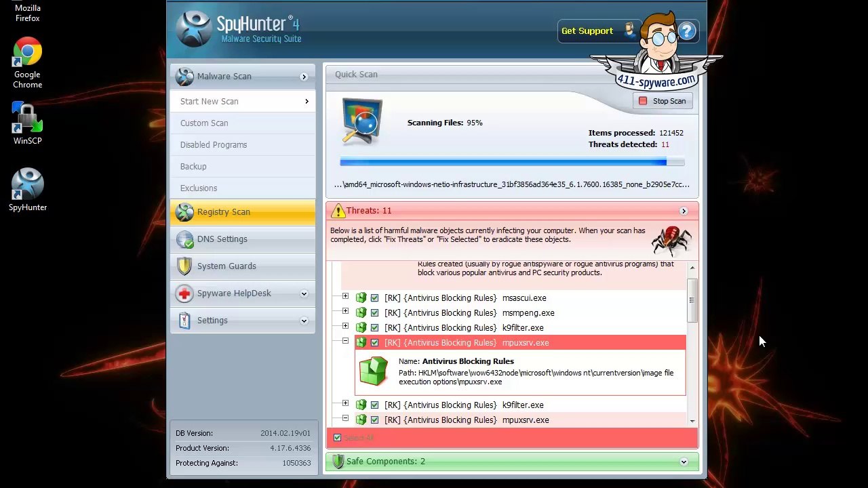The height and width of the screenshot is (488, 868).
Task: Click Threats detected value 11
Action: coord(665,145)
